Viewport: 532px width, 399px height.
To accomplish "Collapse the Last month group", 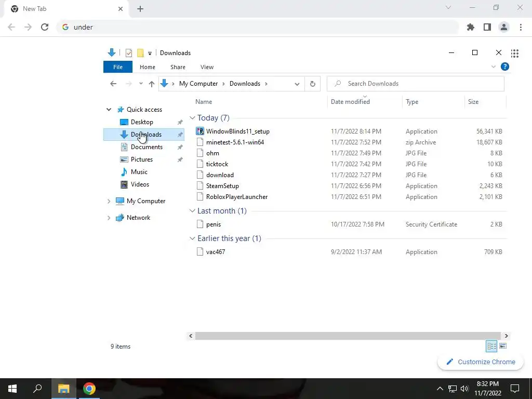I will (192, 211).
